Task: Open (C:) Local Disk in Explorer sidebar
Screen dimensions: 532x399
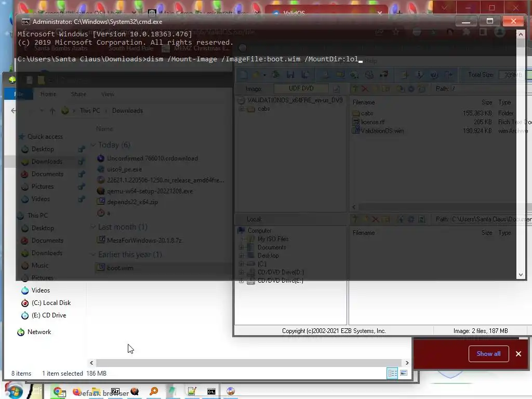Action: click(51, 303)
